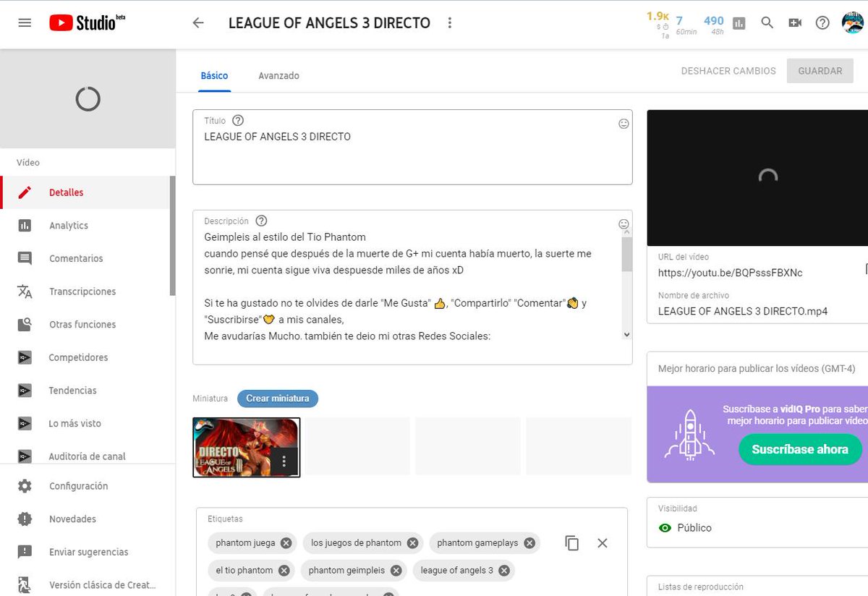The height and width of the screenshot is (596, 868).
Task: Open emoji picker in the title field
Action: (624, 124)
